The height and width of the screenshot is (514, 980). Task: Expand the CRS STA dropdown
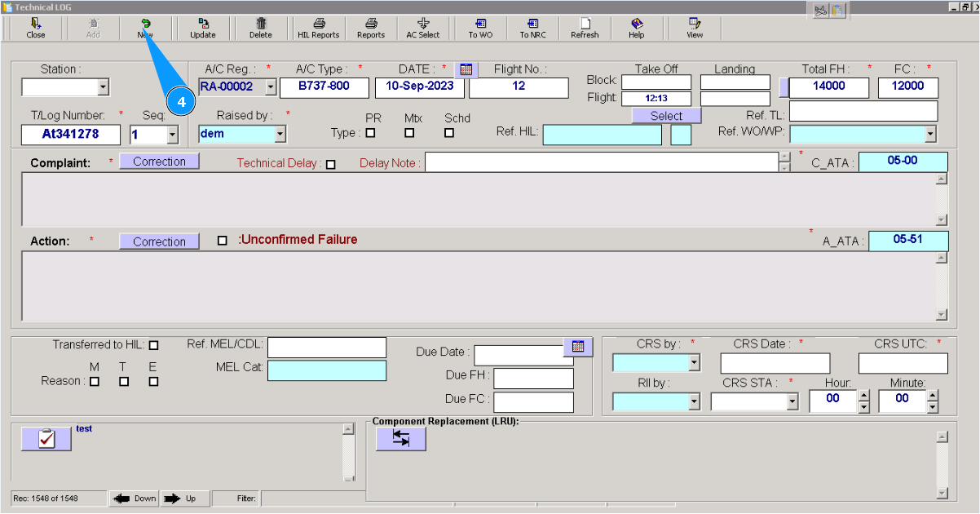click(x=792, y=401)
